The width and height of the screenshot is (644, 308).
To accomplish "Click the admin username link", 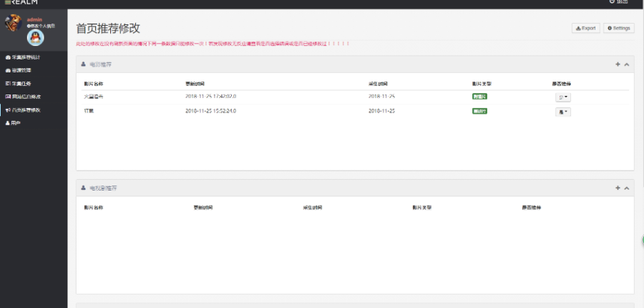I will (34, 20).
